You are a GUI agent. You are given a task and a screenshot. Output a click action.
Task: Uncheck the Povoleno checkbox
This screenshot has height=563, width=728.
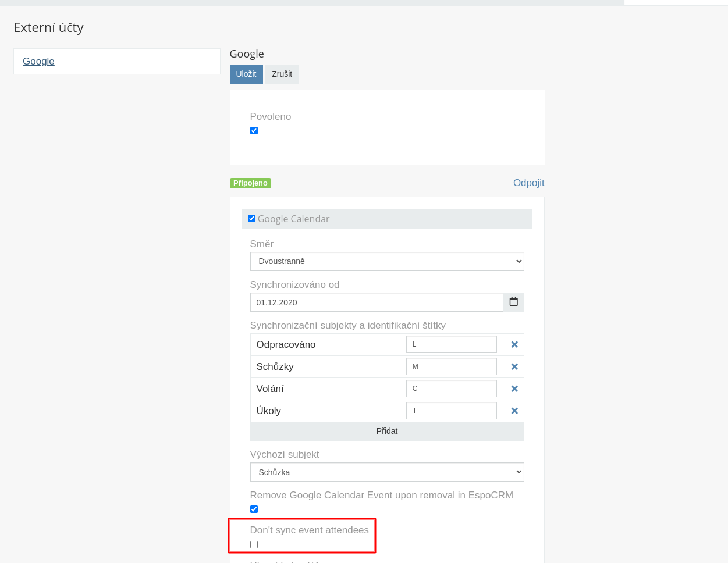[x=254, y=131]
